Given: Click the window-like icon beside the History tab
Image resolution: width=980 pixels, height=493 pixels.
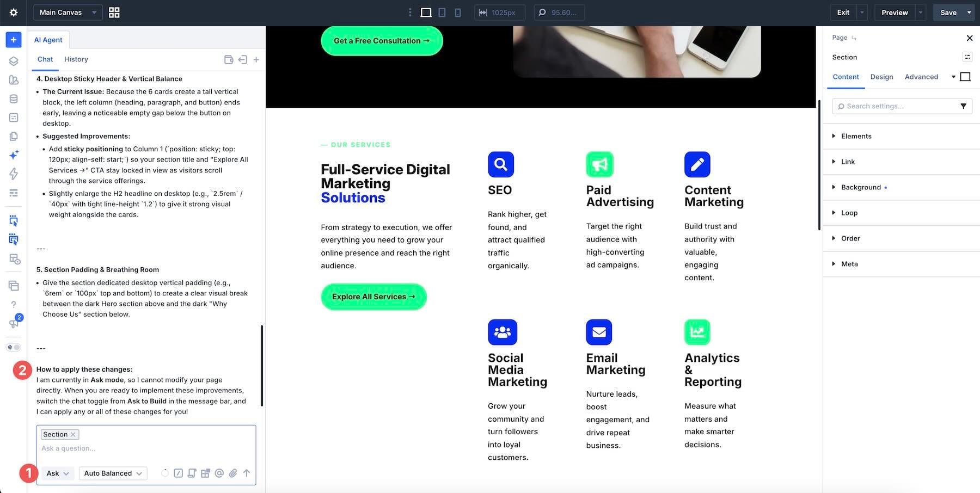Looking at the screenshot, I should [229, 59].
